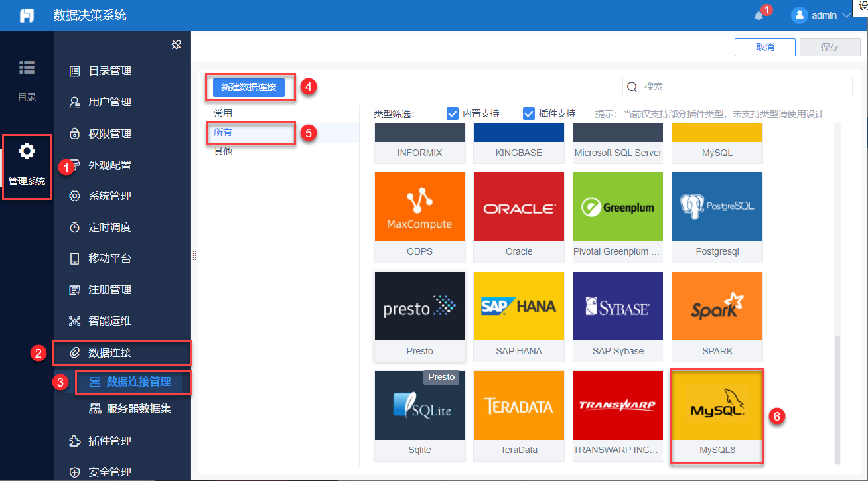The image size is (868, 481).
Task: Open the notification bell
Action: click(x=759, y=15)
